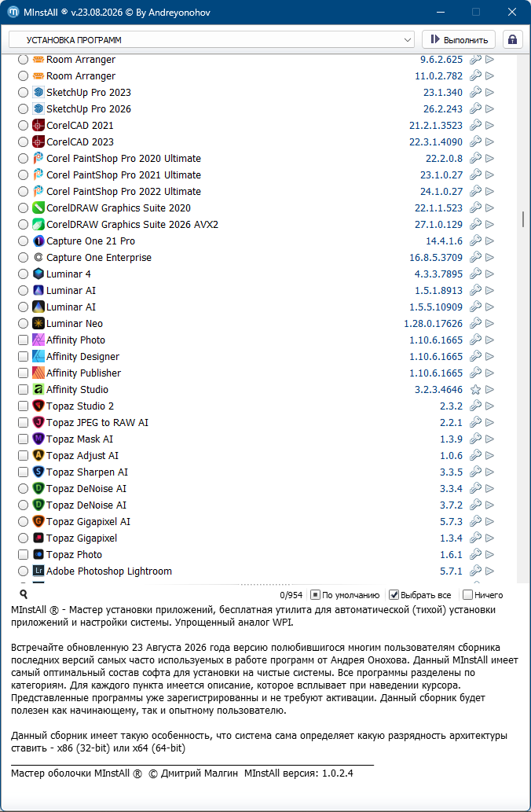Click the magnifier search icon
531x812 pixels.
click(x=24, y=594)
